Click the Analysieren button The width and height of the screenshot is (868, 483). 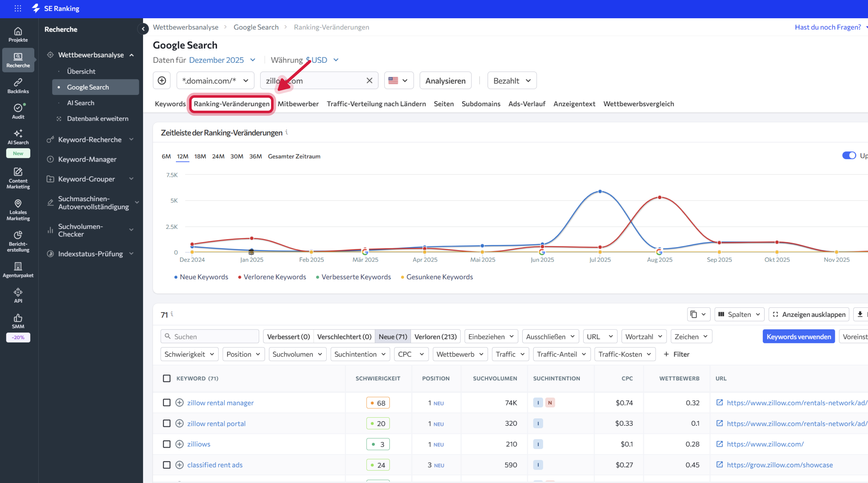[x=445, y=80]
